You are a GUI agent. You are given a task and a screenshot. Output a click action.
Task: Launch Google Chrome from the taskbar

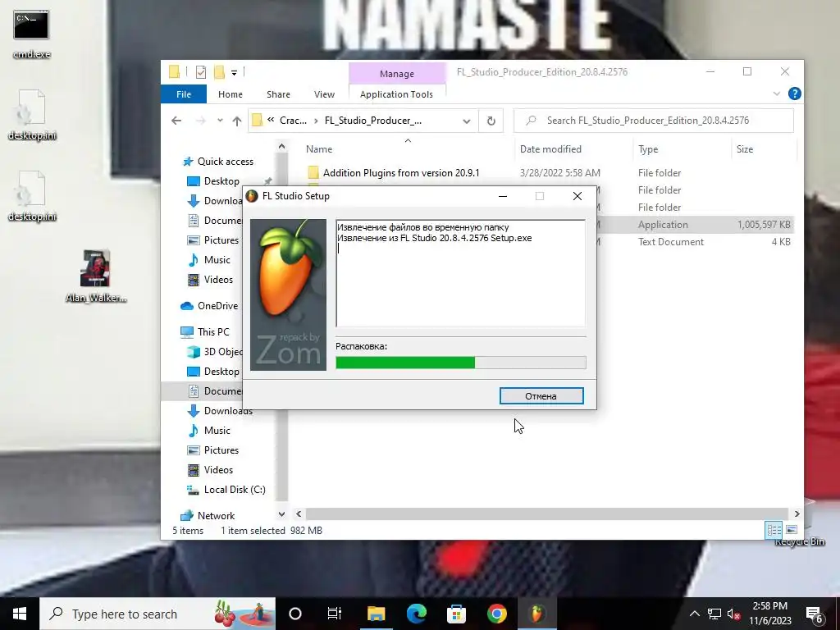point(496,614)
